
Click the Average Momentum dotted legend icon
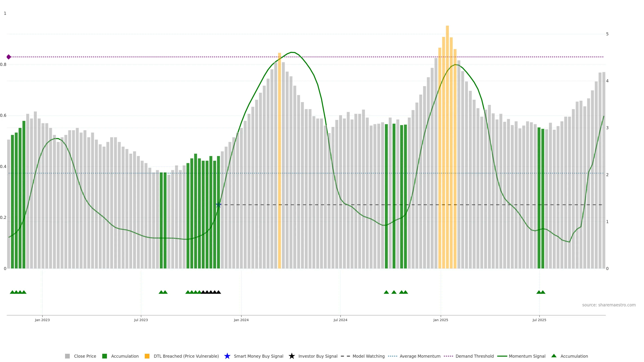392,356
